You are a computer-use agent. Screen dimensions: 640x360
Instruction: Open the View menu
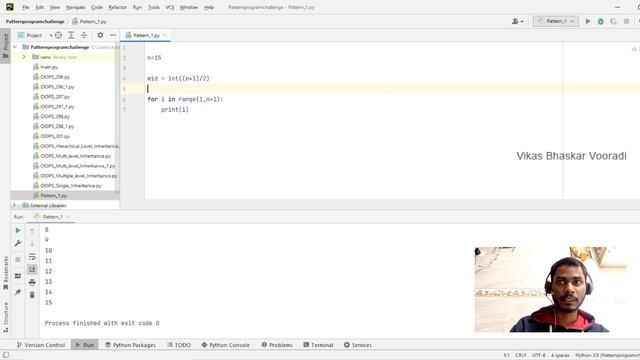[54, 7]
